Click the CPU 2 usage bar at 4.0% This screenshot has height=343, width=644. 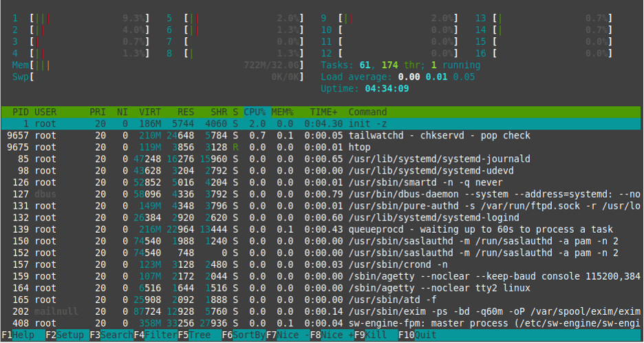tap(89, 30)
